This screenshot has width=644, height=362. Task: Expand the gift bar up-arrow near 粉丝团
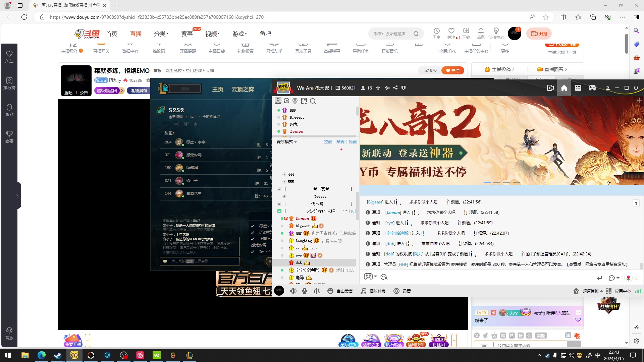click(454, 341)
